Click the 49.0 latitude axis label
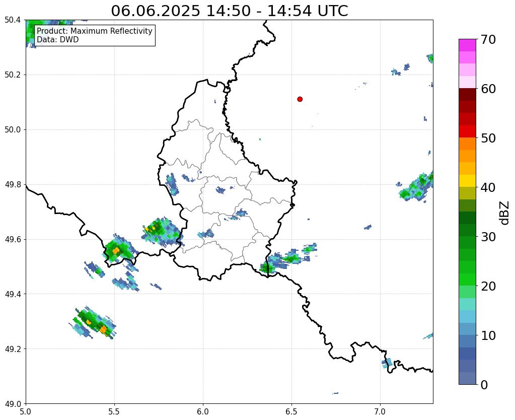 click(x=13, y=404)
